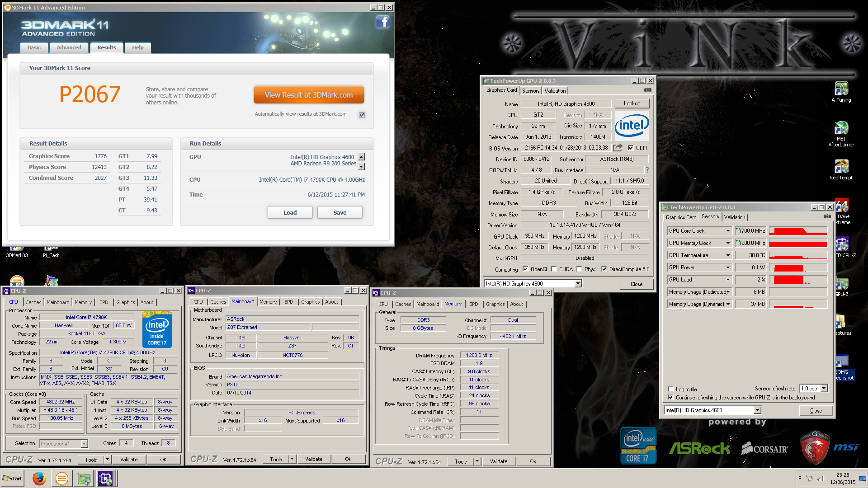Viewport: 868px width, 488px height.
Task: Open GPU selector dropdown in Graphics Card window
Action: 577,284
